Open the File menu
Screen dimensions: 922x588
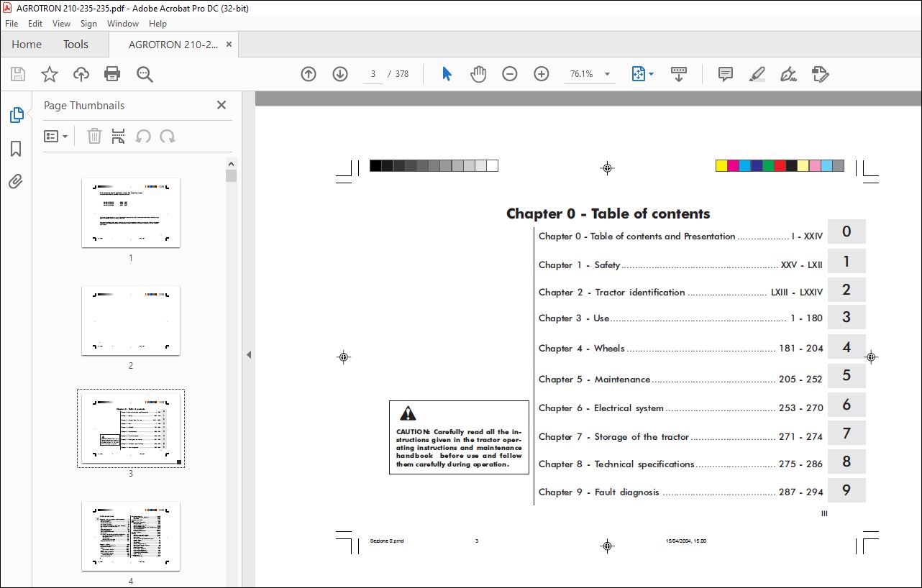pos(12,24)
